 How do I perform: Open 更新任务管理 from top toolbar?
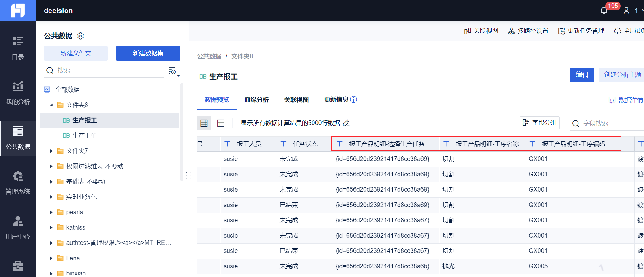pyautogui.click(x=581, y=31)
